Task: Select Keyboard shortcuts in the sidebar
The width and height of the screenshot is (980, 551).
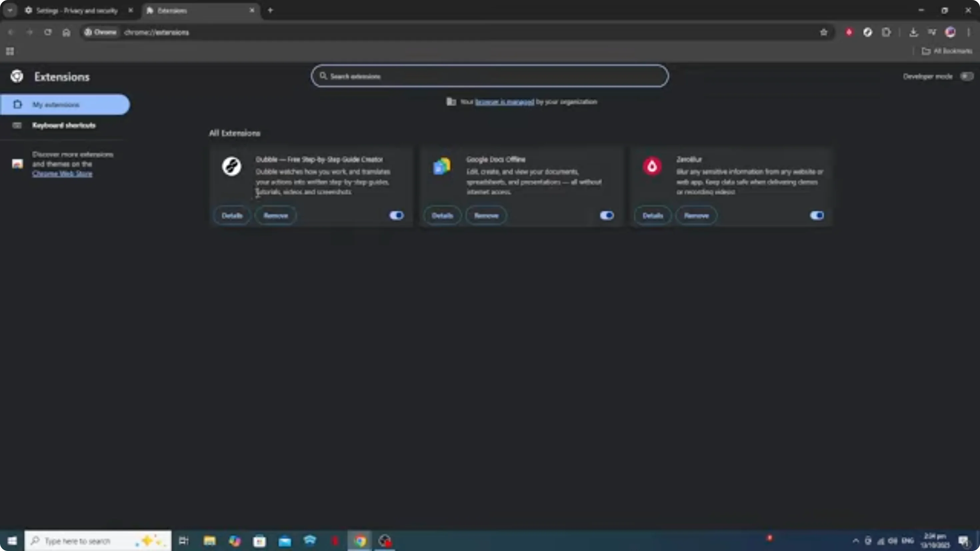Action: (64, 125)
